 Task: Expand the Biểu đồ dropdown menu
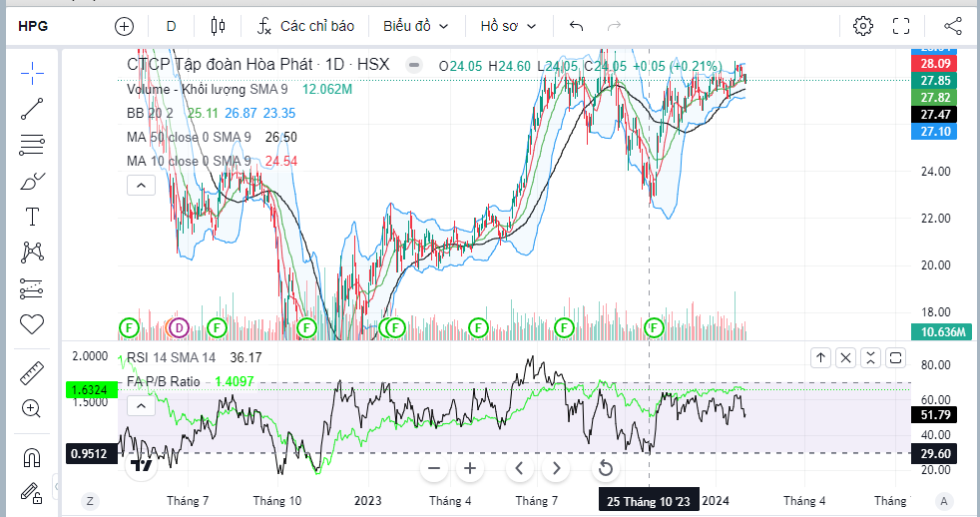click(x=415, y=26)
